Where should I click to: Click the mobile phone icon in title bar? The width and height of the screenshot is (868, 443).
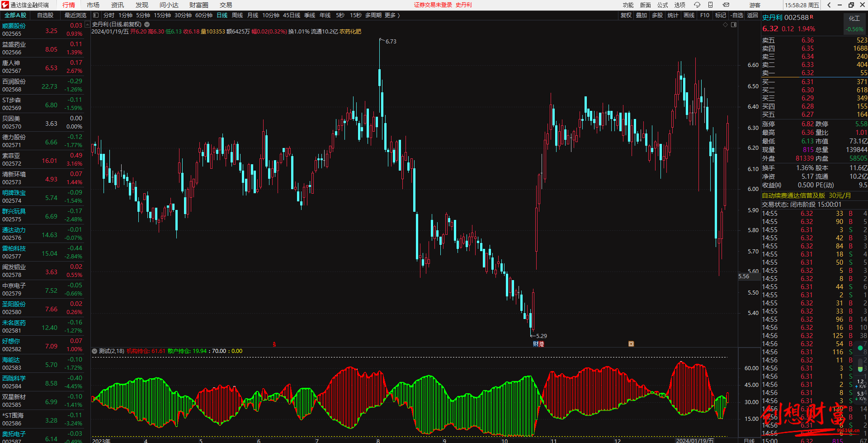711,5
